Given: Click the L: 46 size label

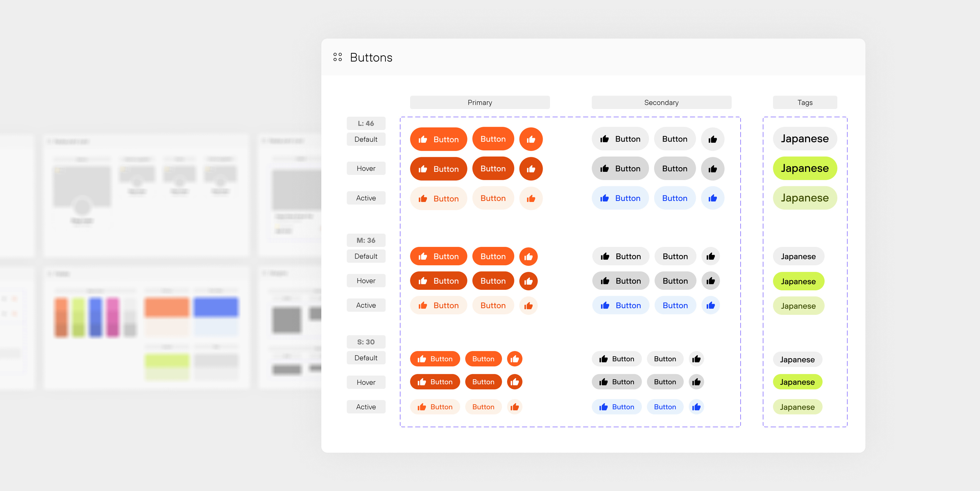Looking at the screenshot, I should click(366, 123).
